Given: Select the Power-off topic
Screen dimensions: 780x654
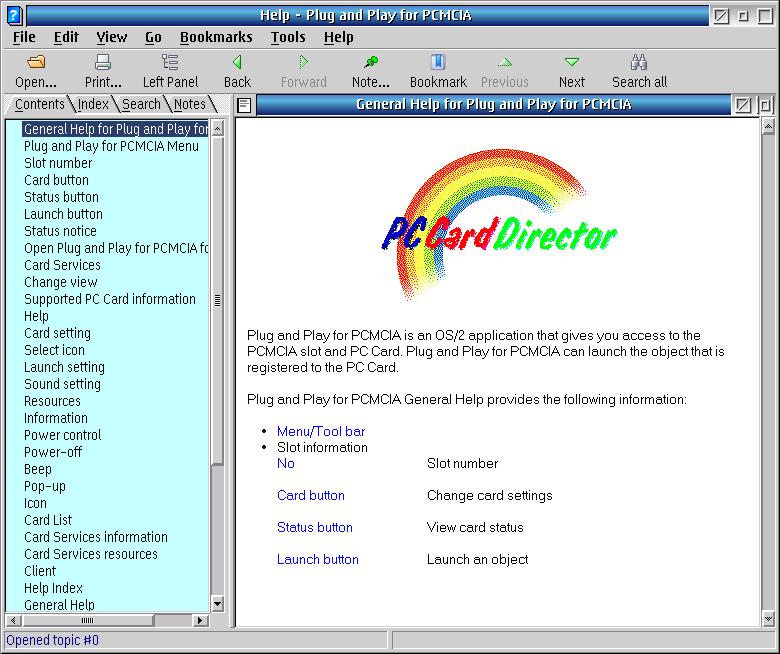Looking at the screenshot, I should tap(53, 452).
